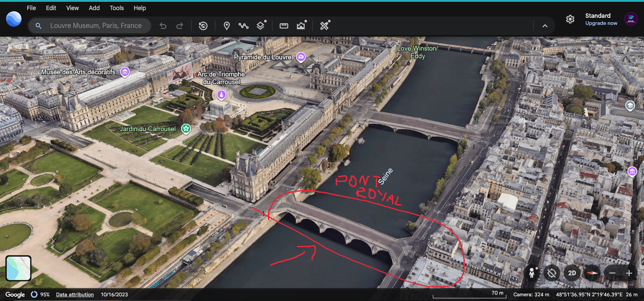
Task: Click the Pyramide du Louvre marker
Action: coord(301,57)
